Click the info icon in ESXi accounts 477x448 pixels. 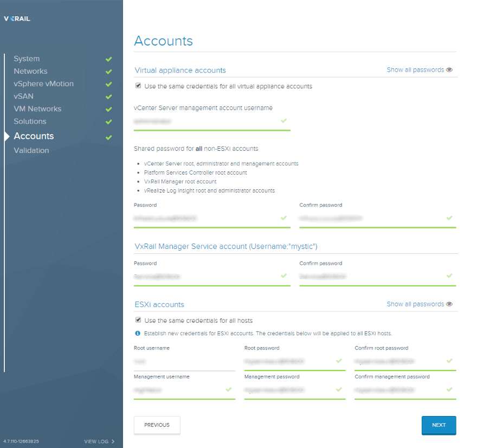pyautogui.click(x=138, y=333)
